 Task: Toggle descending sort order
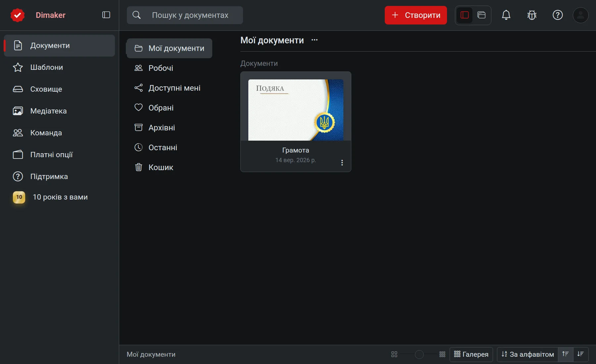coord(580,354)
